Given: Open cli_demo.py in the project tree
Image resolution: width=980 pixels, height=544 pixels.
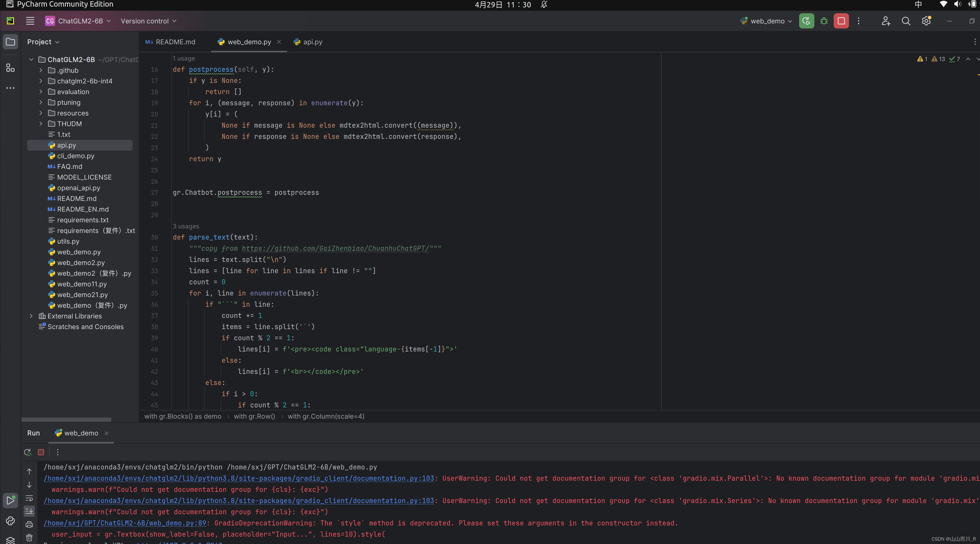Looking at the screenshot, I should pyautogui.click(x=76, y=156).
